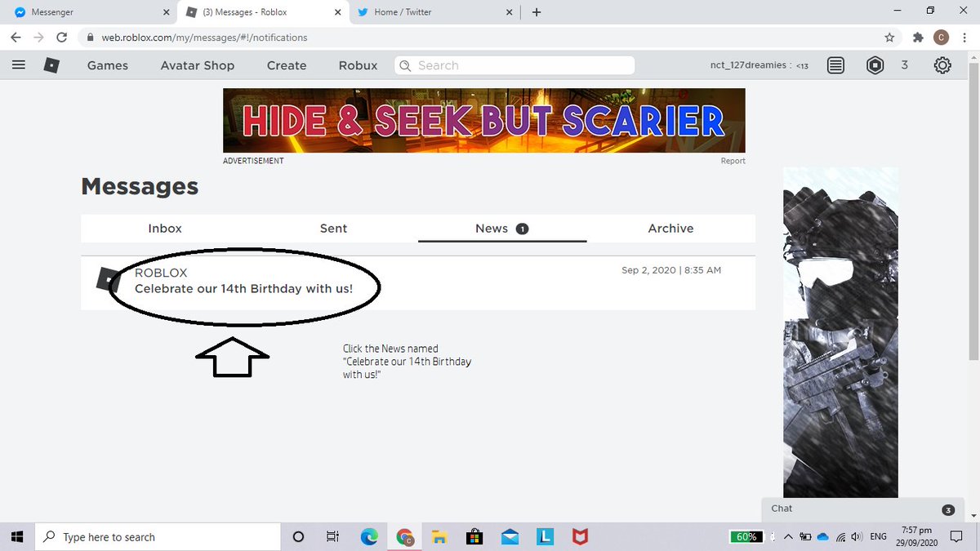Switch to the Home / Twitter tab
The width and height of the screenshot is (980, 551).
(x=436, y=12)
